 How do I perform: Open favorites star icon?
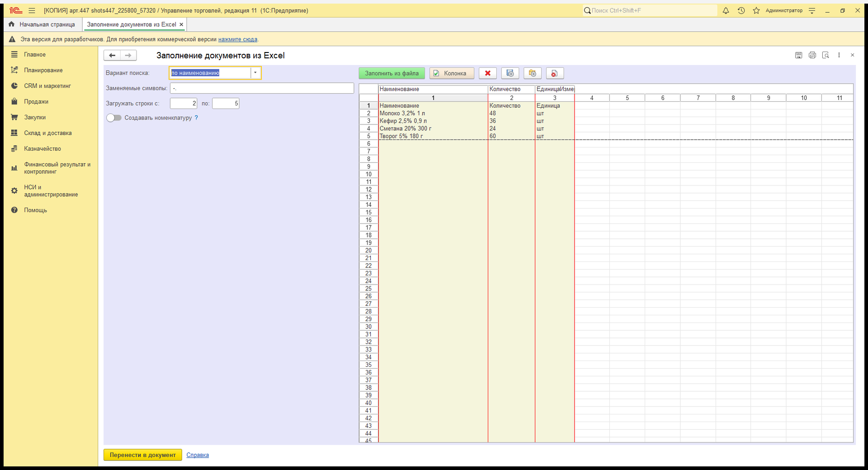coord(756,10)
